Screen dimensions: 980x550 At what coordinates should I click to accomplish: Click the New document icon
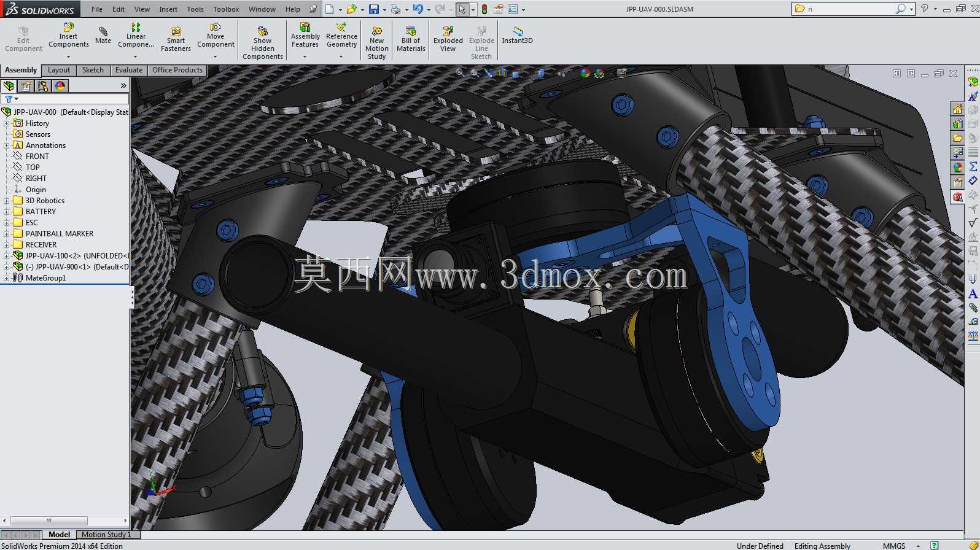click(x=330, y=9)
